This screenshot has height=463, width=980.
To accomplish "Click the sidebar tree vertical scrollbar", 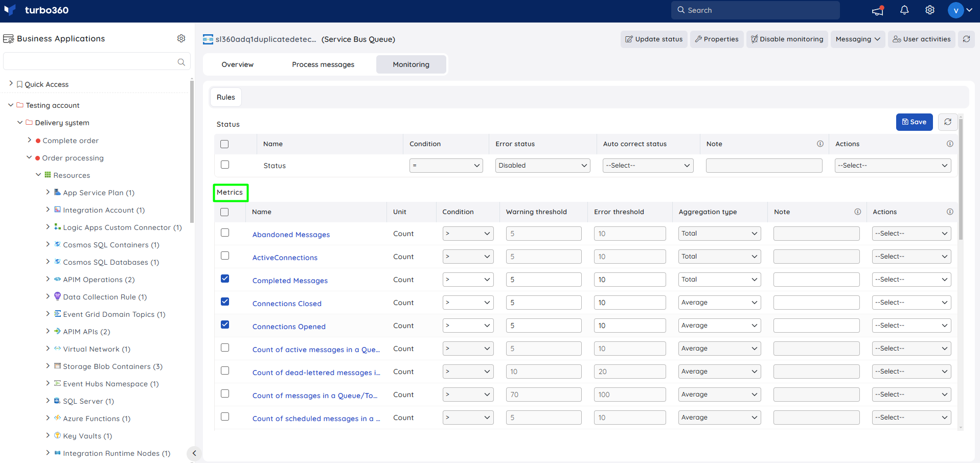I will [192, 152].
